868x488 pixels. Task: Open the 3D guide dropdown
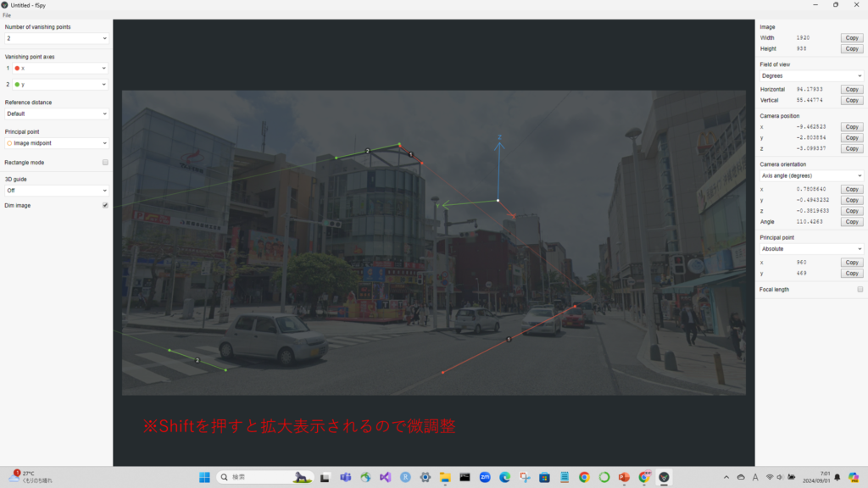point(56,191)
